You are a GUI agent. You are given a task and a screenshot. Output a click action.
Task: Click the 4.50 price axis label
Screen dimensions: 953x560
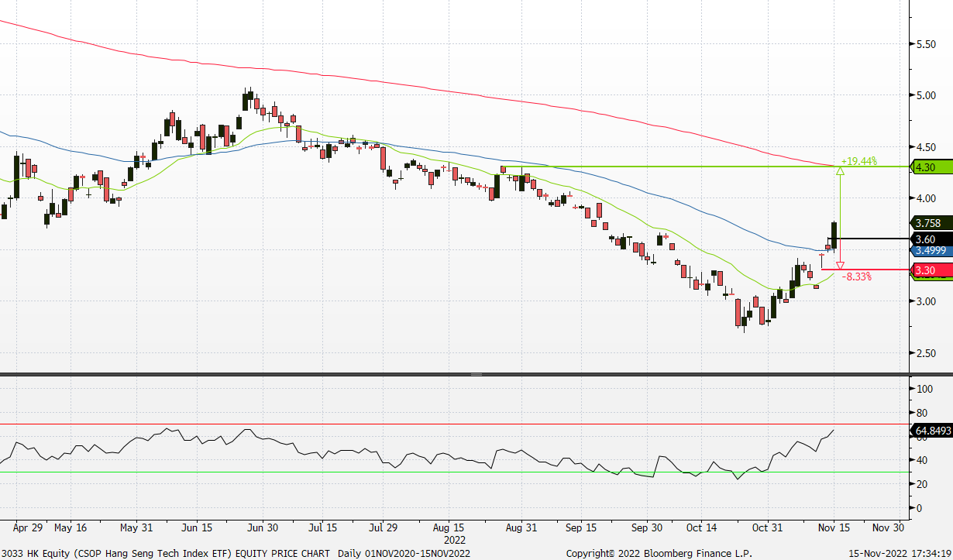[927, 147]
